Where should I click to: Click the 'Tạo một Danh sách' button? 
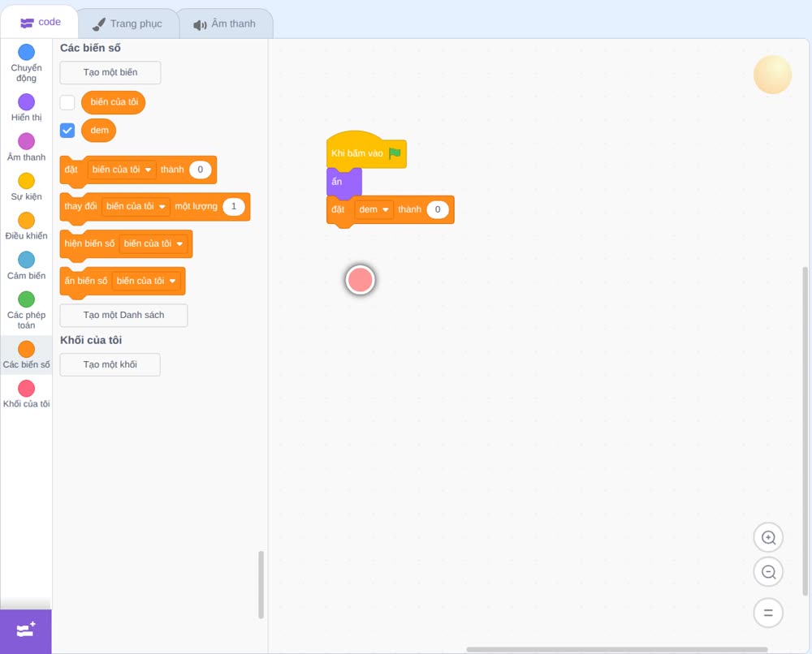click(x=123, y=315)
